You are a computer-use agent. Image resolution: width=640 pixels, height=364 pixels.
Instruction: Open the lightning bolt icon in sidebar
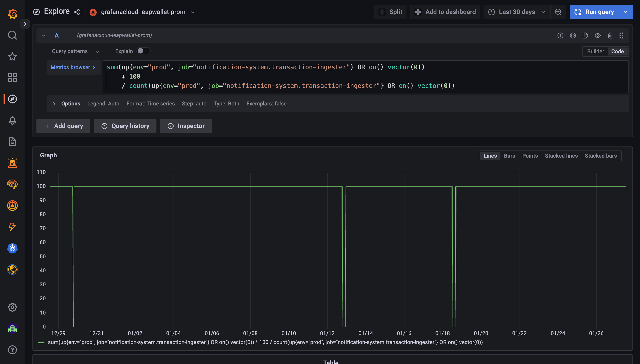point(12,227)
